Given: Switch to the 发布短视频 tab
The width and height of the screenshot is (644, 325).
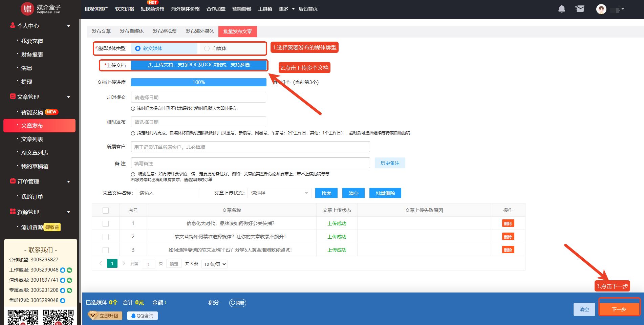Looking at the screenshot, I should 165,31.
